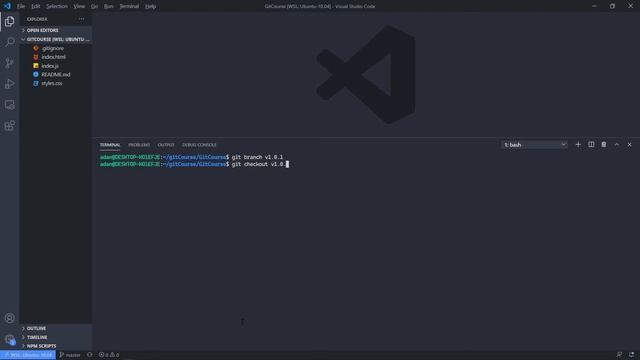Open the Run menu
The width and height of the screenshot is (640, 360).
tap(109, 6)
